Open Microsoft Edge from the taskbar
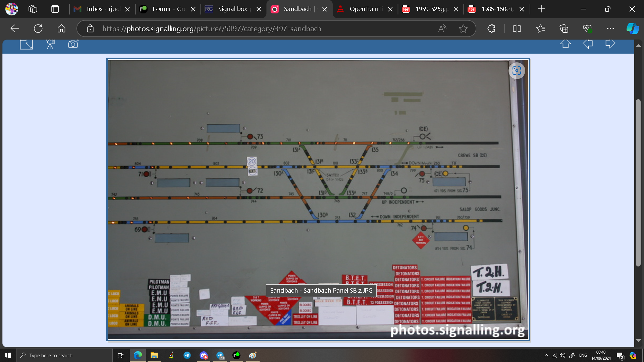The width and height of the screenshot is (644, 362). [x=138, y=355]
